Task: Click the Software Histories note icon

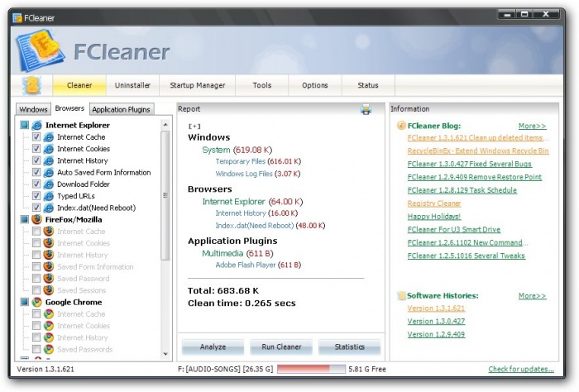Action: (x=401, y=296)
